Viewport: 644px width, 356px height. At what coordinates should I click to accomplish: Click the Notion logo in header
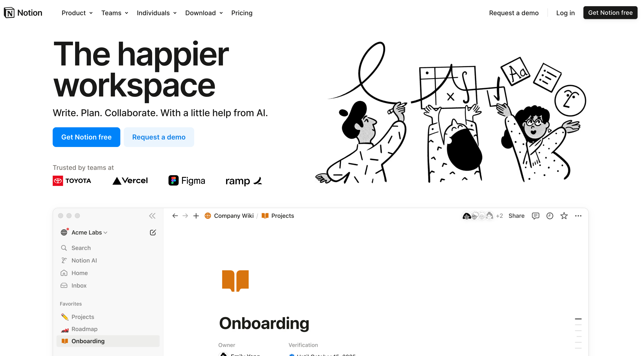[x=23, y=13]
